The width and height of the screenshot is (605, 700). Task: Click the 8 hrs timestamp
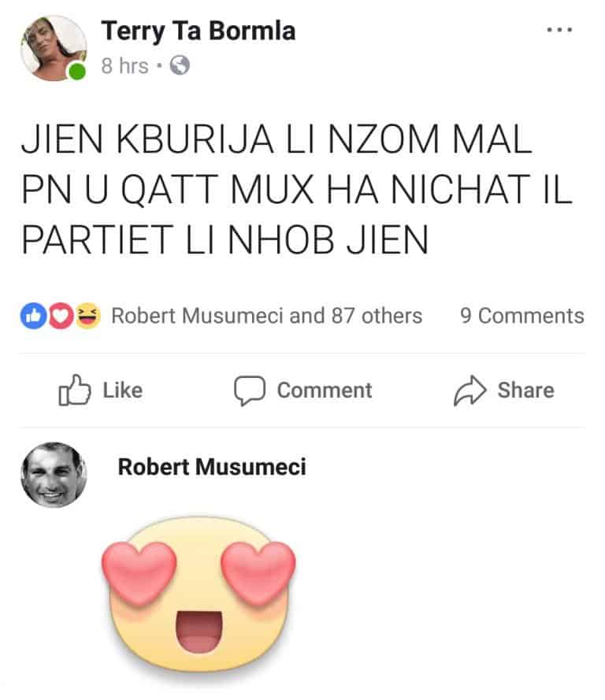pos(124,66)
